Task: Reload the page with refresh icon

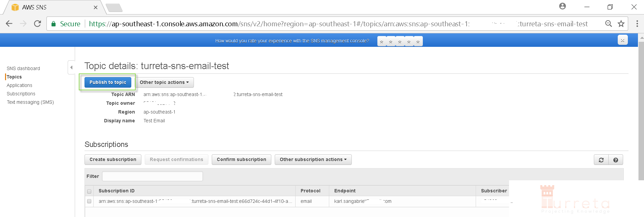Action: pyautogui.click(x=37, y=24)
